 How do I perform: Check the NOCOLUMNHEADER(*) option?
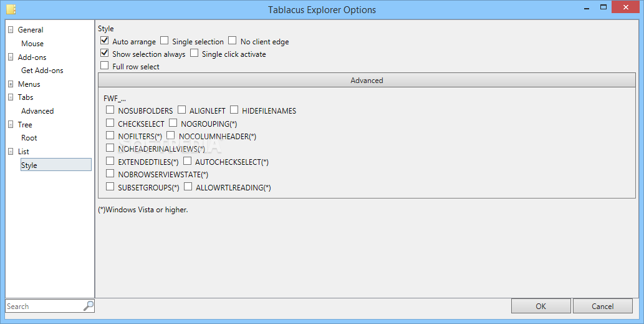[x=171, y=135]
